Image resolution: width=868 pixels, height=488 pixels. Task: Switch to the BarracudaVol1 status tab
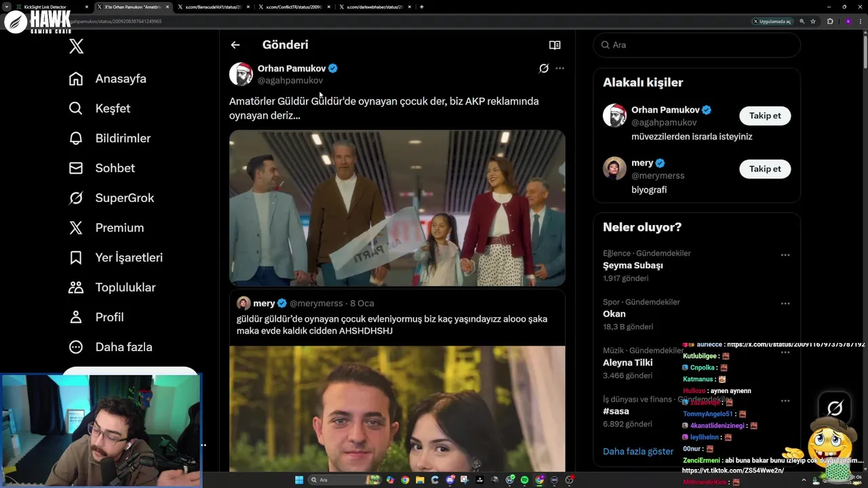coord(214,7)
